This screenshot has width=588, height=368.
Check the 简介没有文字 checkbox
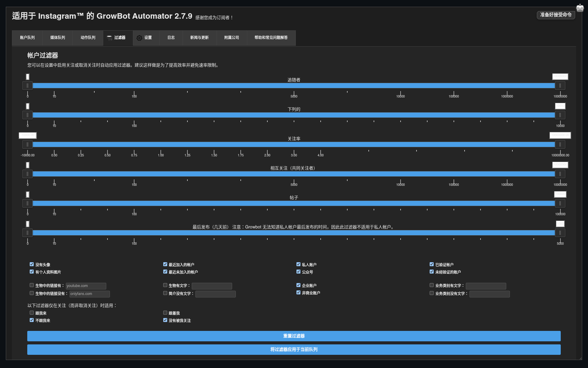coord(165,293)
